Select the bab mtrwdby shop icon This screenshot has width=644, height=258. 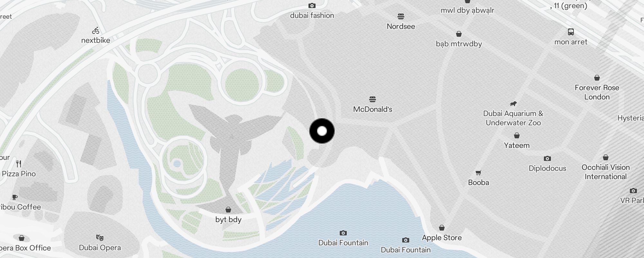point(459,34)
